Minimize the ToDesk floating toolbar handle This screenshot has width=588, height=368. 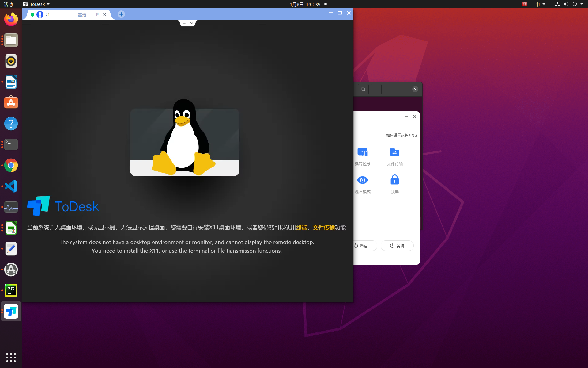(x=184, y=23)
